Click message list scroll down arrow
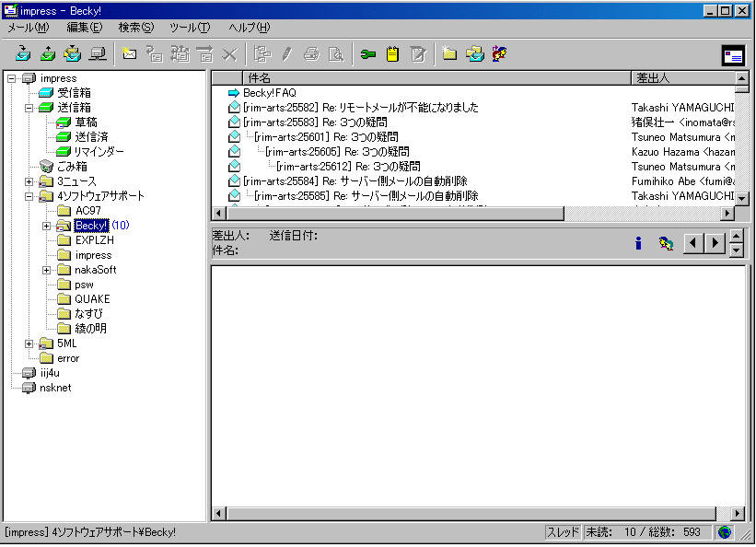This screenshot has width=756, height=547. pyautogui.click(x=741, y=198)
